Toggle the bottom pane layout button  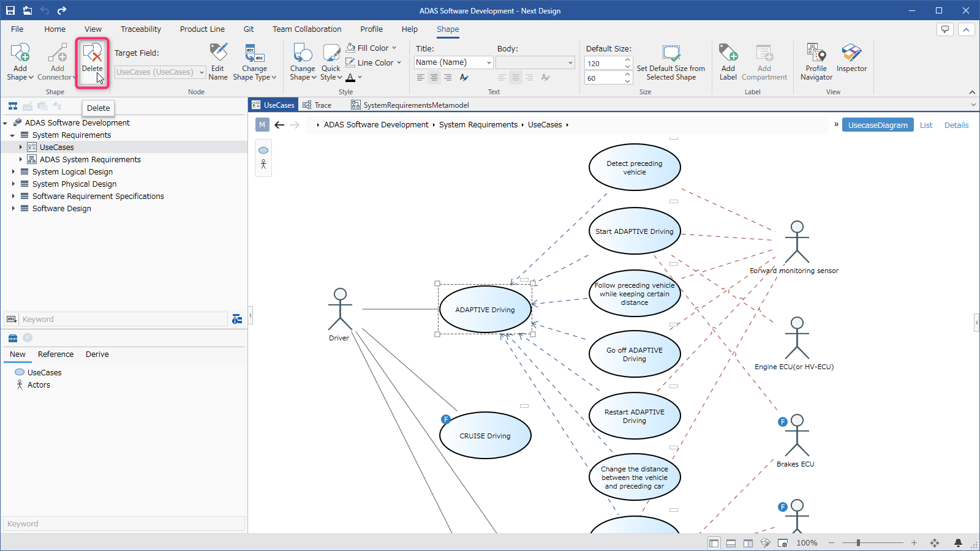pyautogui.click(x=731, y=543)
